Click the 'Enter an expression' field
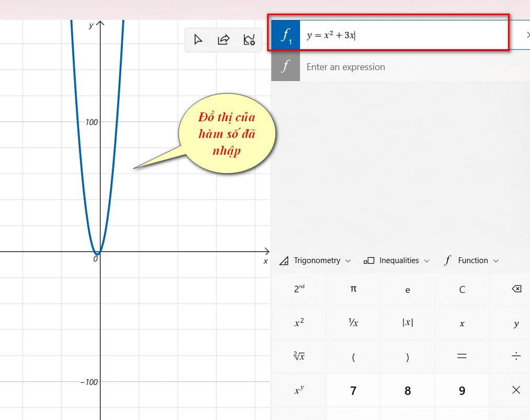530x420 pixels. (414, 66)
